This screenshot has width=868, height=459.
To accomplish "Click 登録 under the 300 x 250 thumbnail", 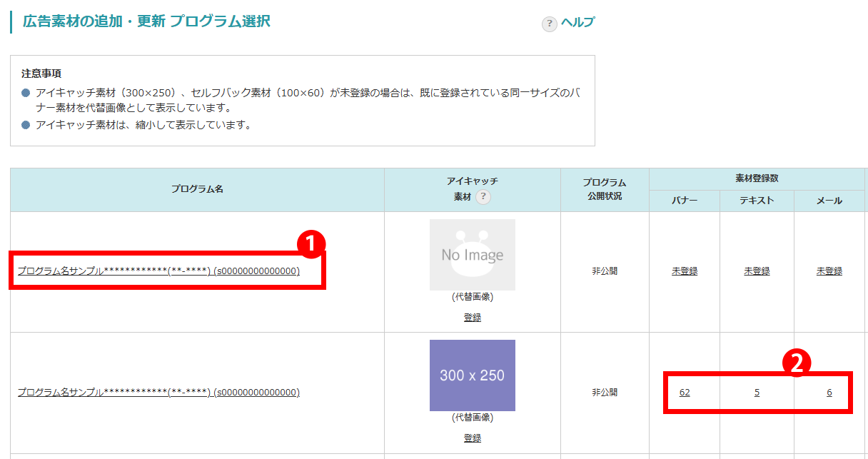I will [472, 438].
